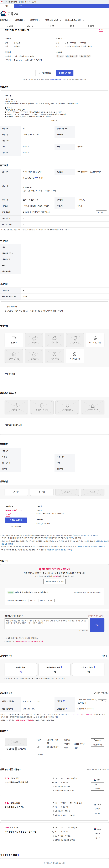Click info icon beside 빅데이터 추천 정보
The image size is (109, 868).
[x=18, y=855]
